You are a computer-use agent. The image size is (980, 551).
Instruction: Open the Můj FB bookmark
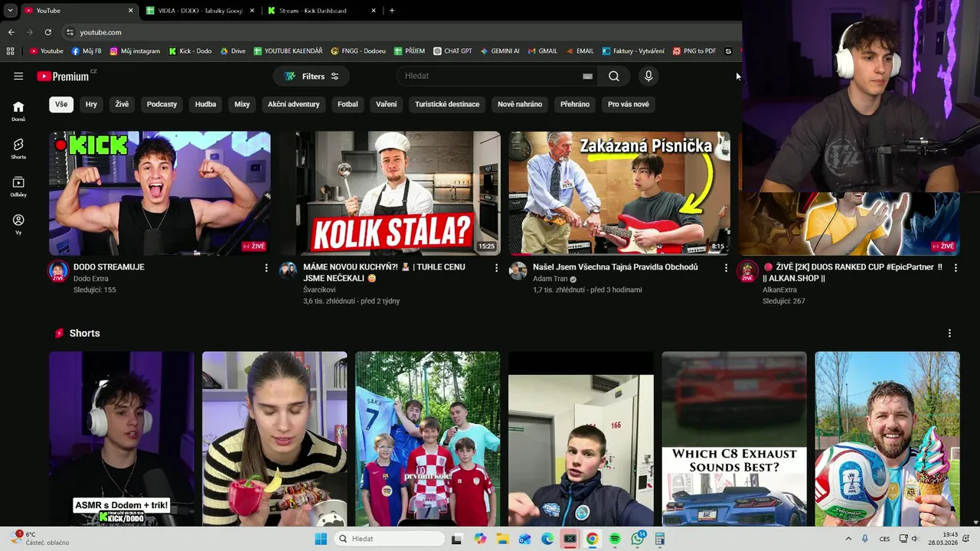pyautogui.click(x=87, y=51)
